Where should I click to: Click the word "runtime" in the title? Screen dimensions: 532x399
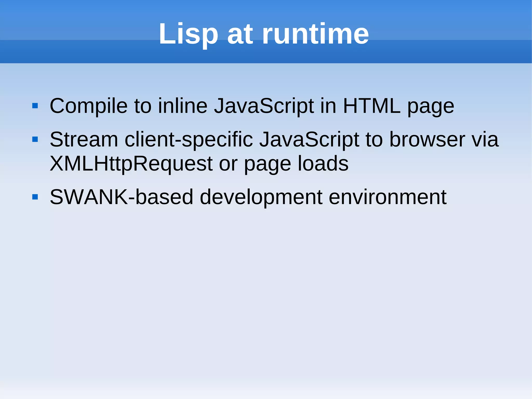click(315, 34)
